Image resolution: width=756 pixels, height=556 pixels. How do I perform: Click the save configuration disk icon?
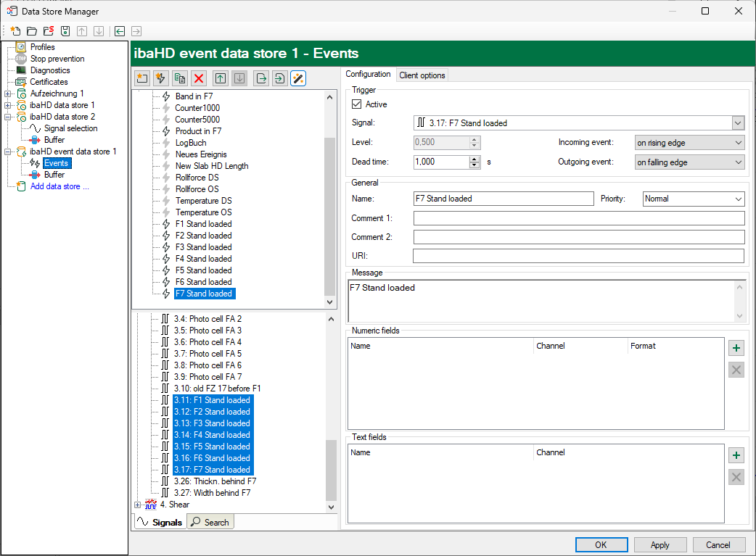[x=65, y=31]
